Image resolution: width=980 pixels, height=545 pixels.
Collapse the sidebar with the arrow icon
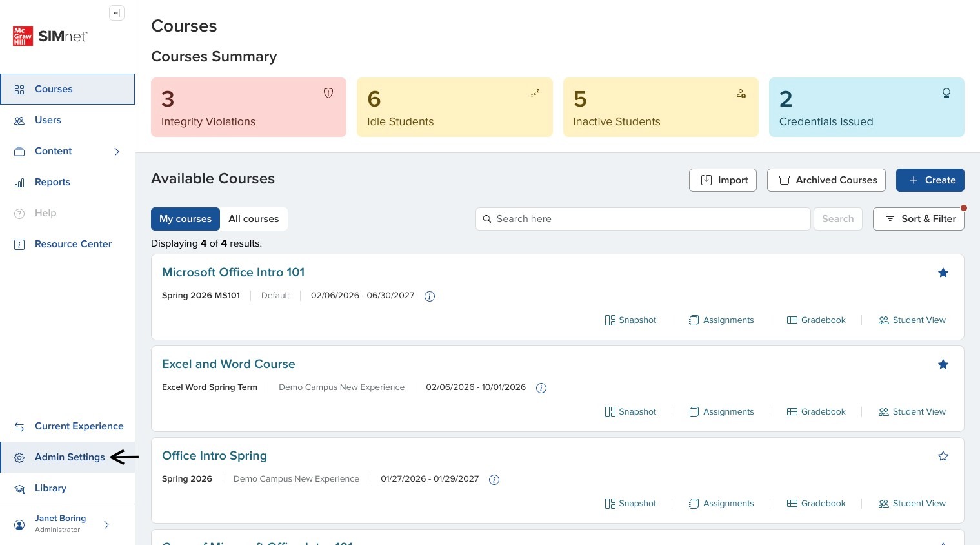click(x=117, y=13)
